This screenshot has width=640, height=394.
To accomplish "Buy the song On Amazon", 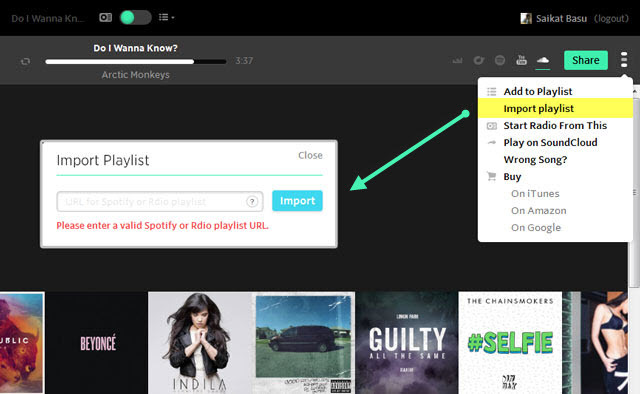I will [538, 211].
